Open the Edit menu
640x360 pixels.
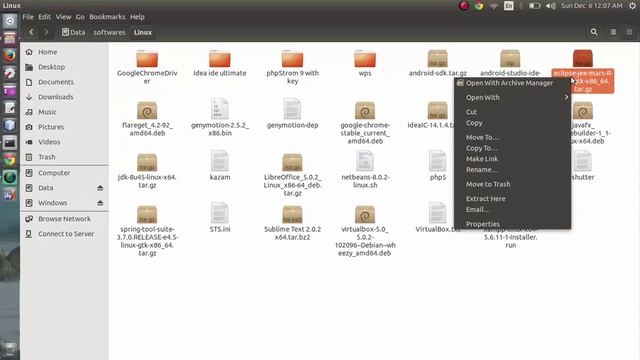44,17
